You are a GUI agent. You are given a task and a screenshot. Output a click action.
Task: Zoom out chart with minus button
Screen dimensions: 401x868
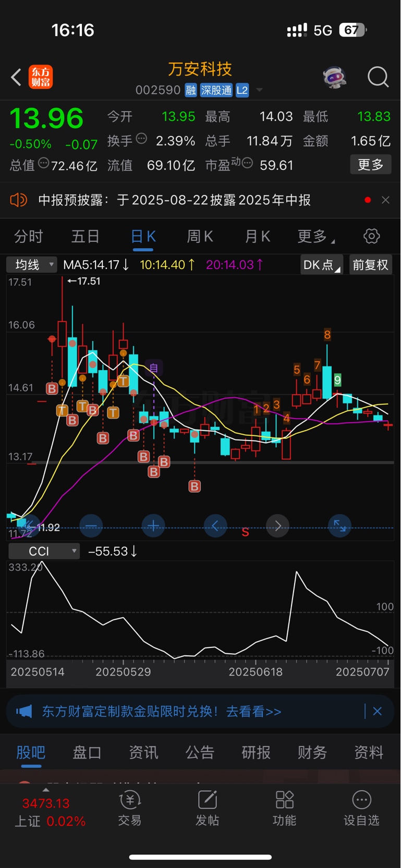pos(91,526)
